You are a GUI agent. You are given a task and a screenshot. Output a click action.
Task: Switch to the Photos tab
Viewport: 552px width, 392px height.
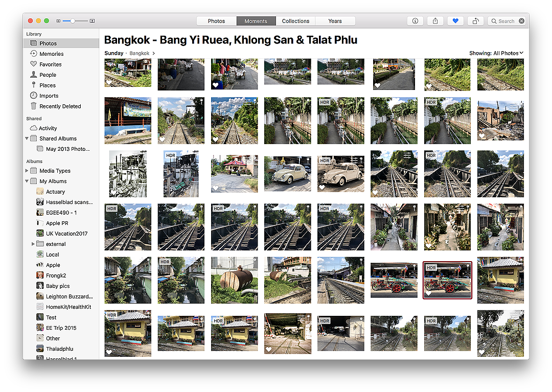tap(216, 21)
